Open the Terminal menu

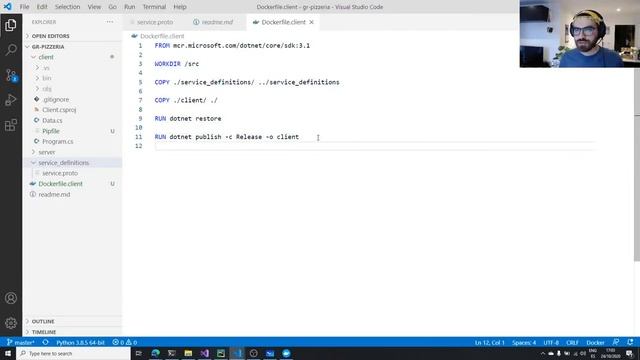click(154, 7)
